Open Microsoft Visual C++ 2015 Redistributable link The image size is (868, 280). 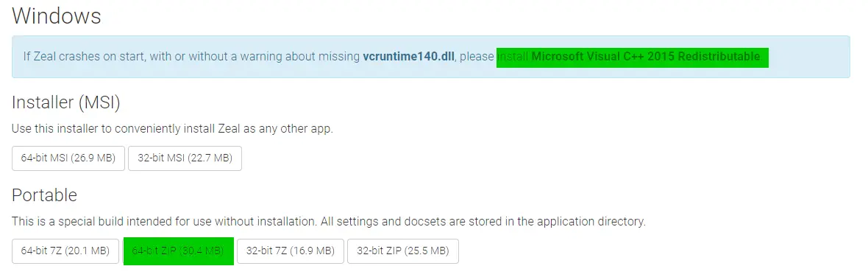(646, 57)
